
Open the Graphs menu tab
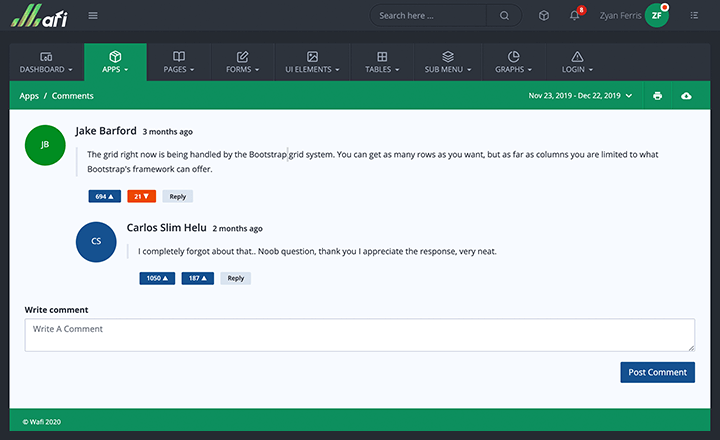513,63
